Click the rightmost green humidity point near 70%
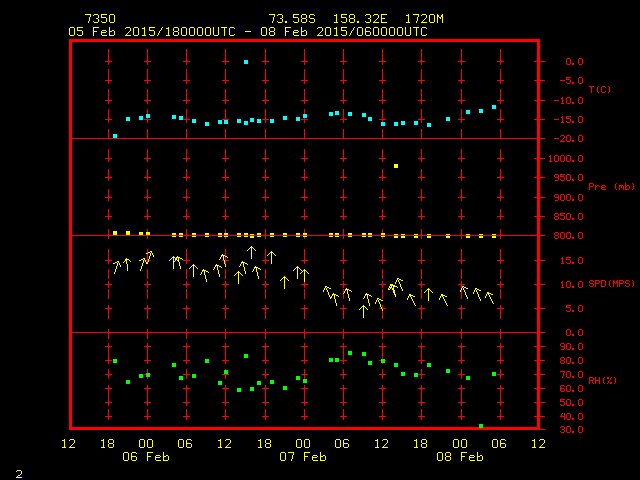This screenshot has width=640, height=480. [x=494, y=374]
